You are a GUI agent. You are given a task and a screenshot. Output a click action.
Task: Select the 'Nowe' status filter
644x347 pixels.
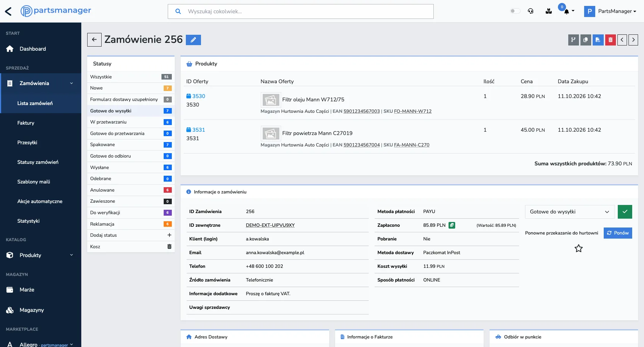click(131, 88)
